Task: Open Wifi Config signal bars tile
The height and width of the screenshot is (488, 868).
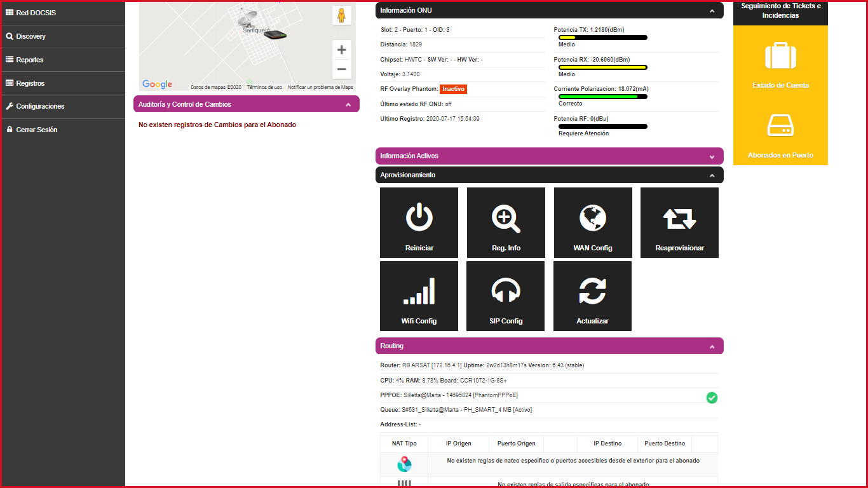Action: 419,296
